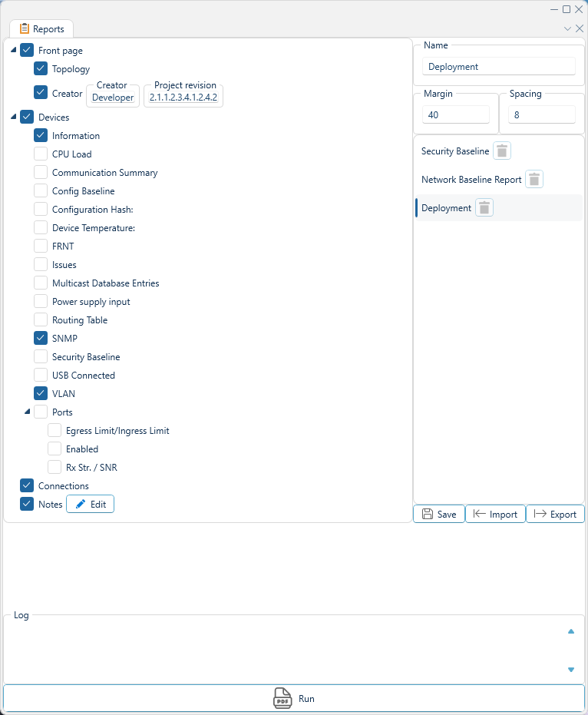Click the PDF icon on Run bar
Image resolution: width=588 pixels, height=715 pixels.
coord(282,699)
